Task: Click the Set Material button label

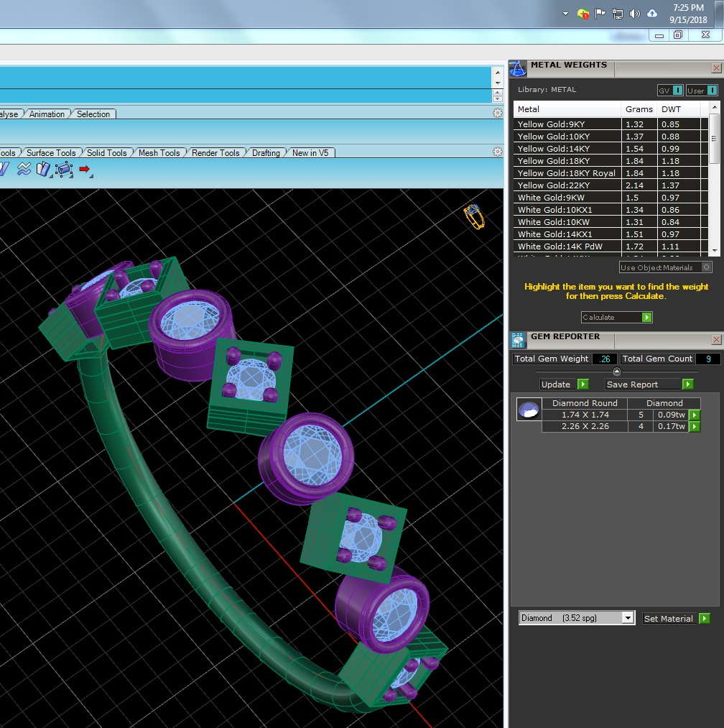Action: 668,619
